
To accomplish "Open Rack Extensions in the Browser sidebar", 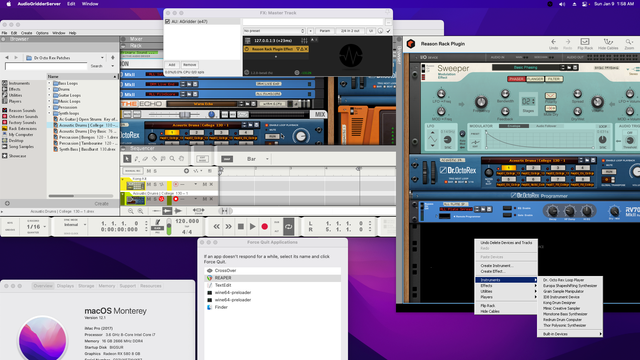I will pos(22,129).
